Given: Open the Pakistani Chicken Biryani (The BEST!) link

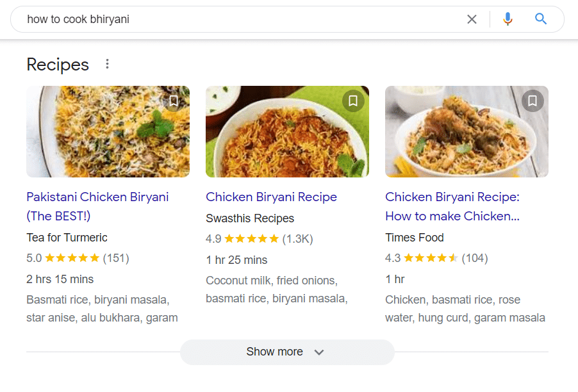Looking at the screenshot, I should pos(97,206).
